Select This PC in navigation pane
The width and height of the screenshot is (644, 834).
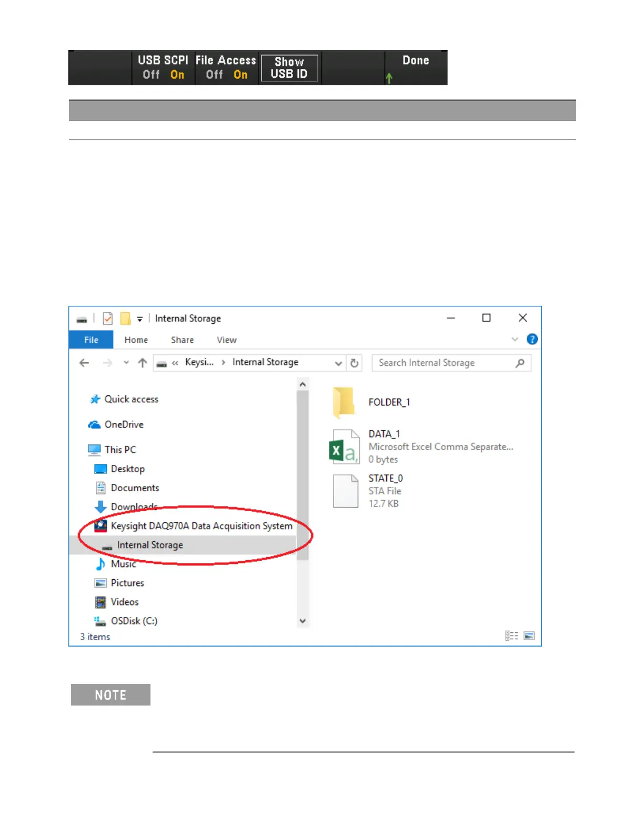tap(120, 450)
